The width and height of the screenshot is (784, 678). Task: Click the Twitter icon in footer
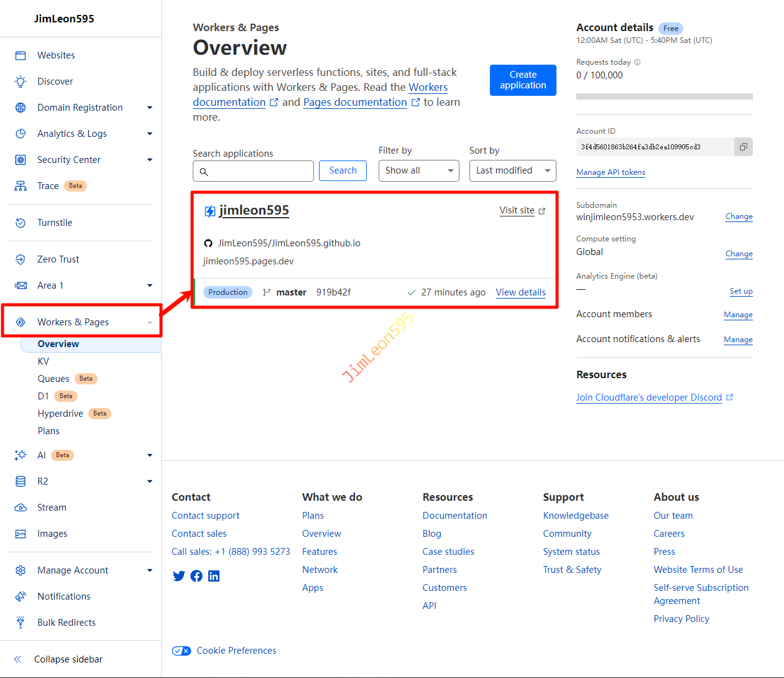click(x=179, y=576)
